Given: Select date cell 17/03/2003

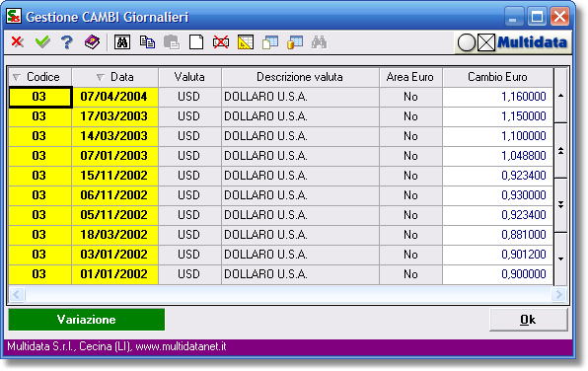Looking at the screenshot, I should [x=114, y=116].
